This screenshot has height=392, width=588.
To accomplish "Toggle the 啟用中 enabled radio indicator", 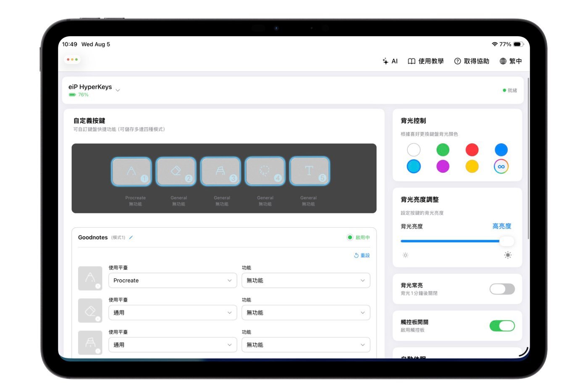I will [x=350, y=237].
